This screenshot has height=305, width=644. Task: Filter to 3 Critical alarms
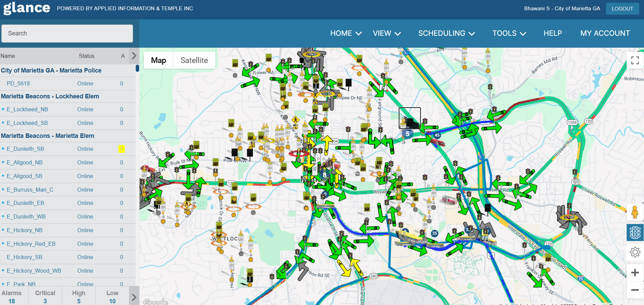[45, 297]
